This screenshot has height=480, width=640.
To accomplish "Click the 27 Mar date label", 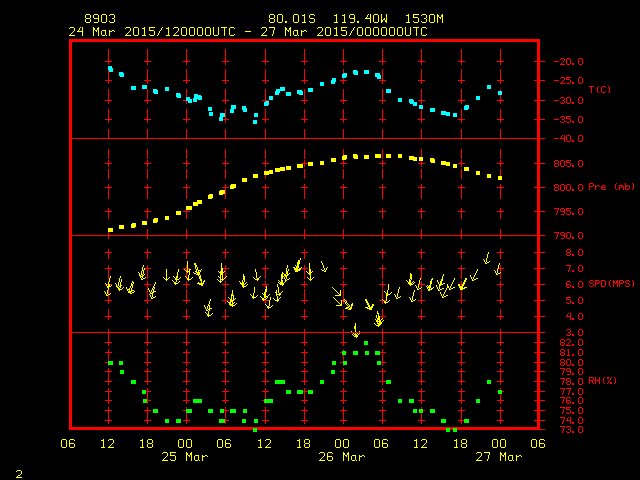I will [x=498, y=457].
